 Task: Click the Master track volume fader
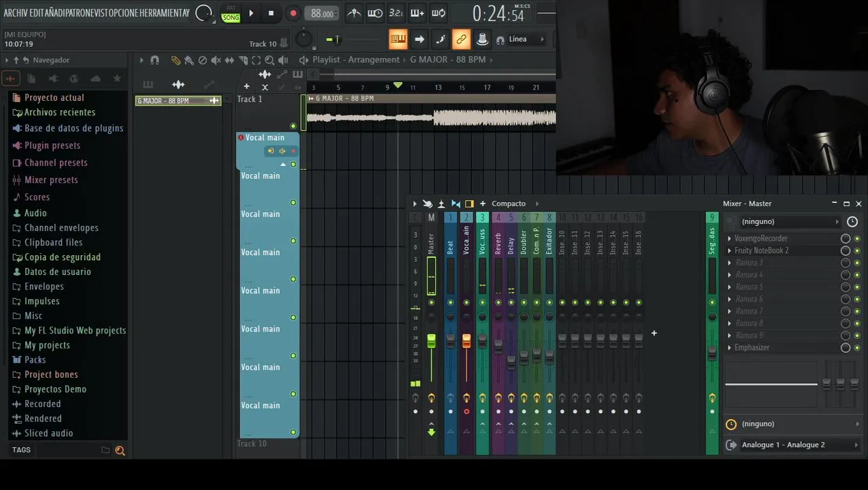pyautogui.click(x=431, y=341)
